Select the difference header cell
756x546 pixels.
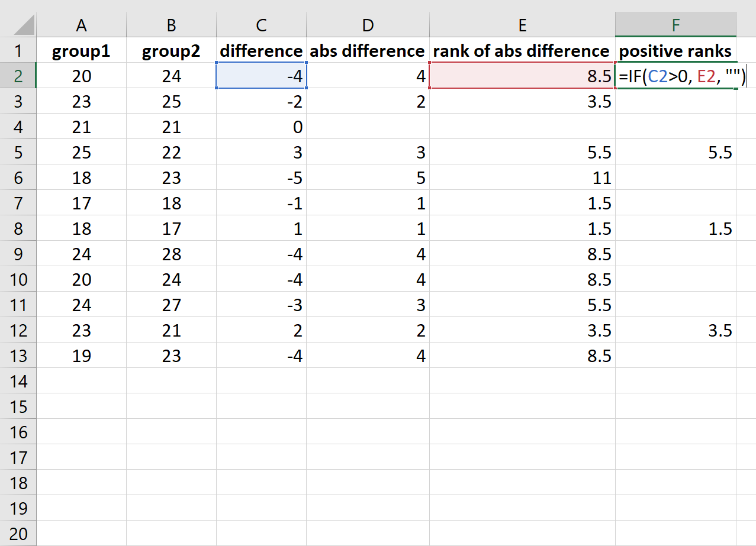(x=260, y=50)
